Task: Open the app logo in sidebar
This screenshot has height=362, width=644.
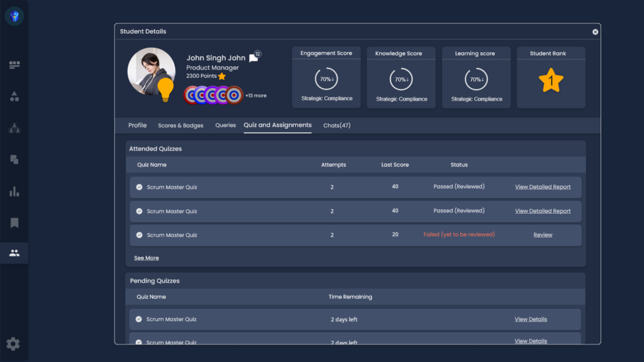Action: pos(14,16)
